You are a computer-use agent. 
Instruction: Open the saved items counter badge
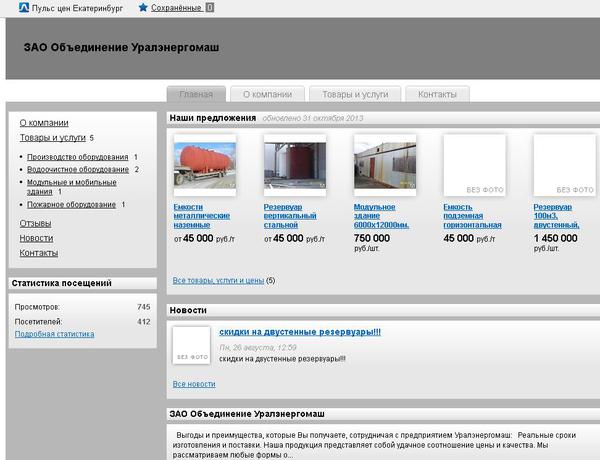209,7
